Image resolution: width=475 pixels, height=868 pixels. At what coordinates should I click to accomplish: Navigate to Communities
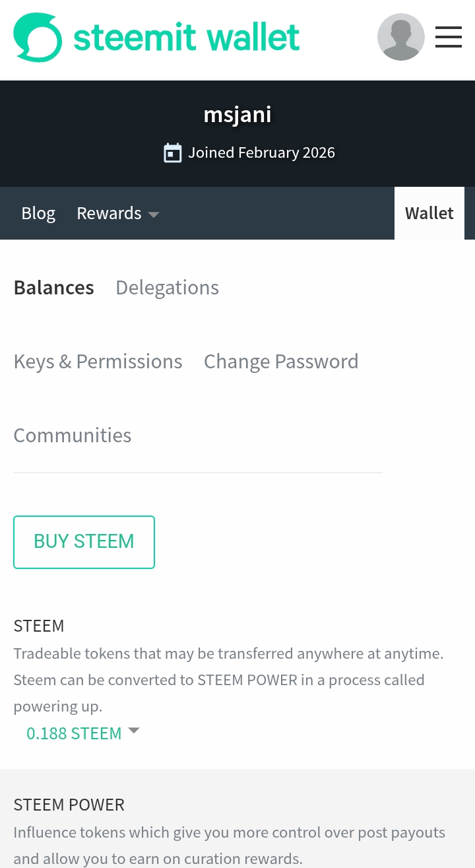coord(73,436)
